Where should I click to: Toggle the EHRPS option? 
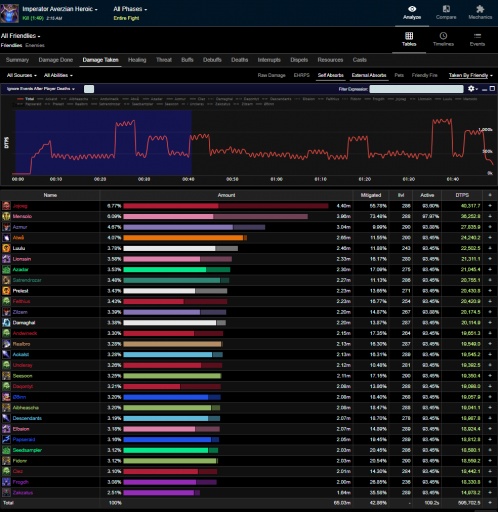[x=302, y=75]
